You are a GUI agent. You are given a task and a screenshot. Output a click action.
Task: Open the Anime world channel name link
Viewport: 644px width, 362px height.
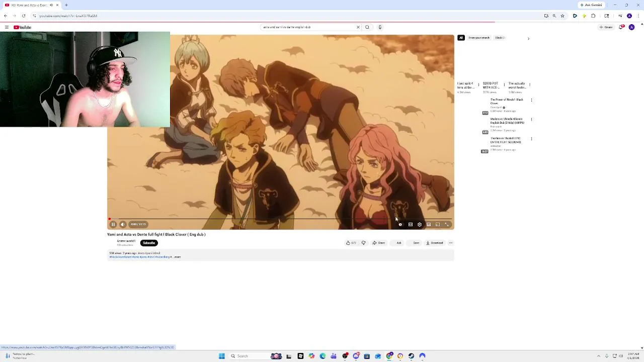tap(126, 241)
